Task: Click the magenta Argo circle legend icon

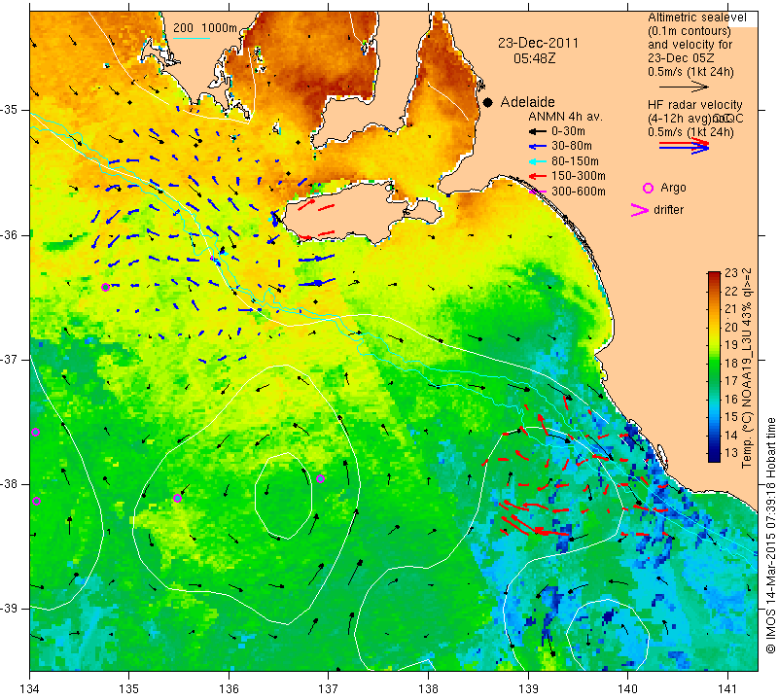Action: 648,188
